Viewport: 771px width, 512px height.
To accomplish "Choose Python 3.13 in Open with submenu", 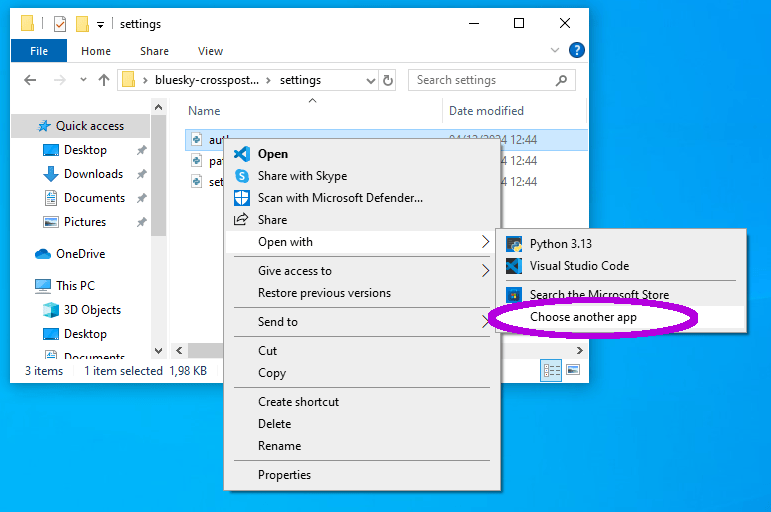I will coord(560,243).
